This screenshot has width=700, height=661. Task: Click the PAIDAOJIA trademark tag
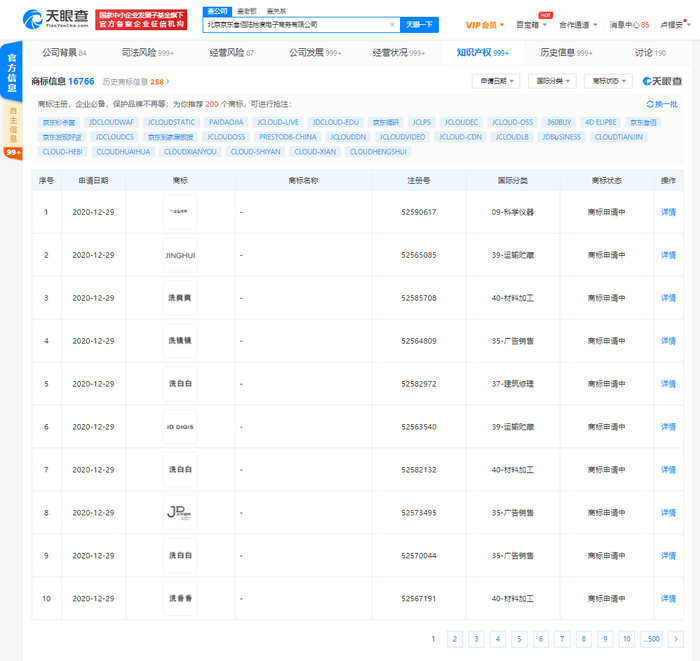coord(226,122)
